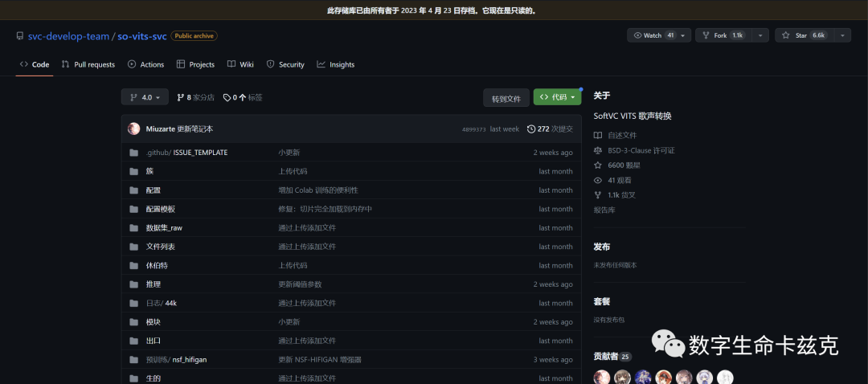The width and height of the screenshot is (868, 384).
Task: Switch to the Pull requests tab
Action: (x=88, y=65)
